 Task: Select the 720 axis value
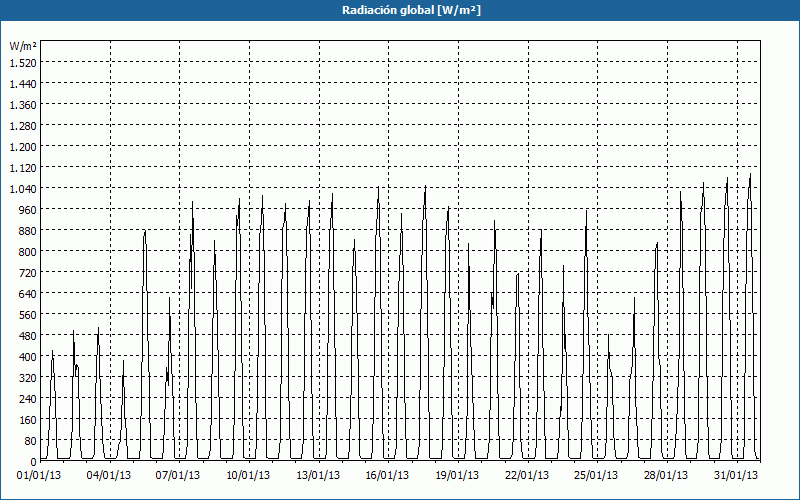(28, 273)
